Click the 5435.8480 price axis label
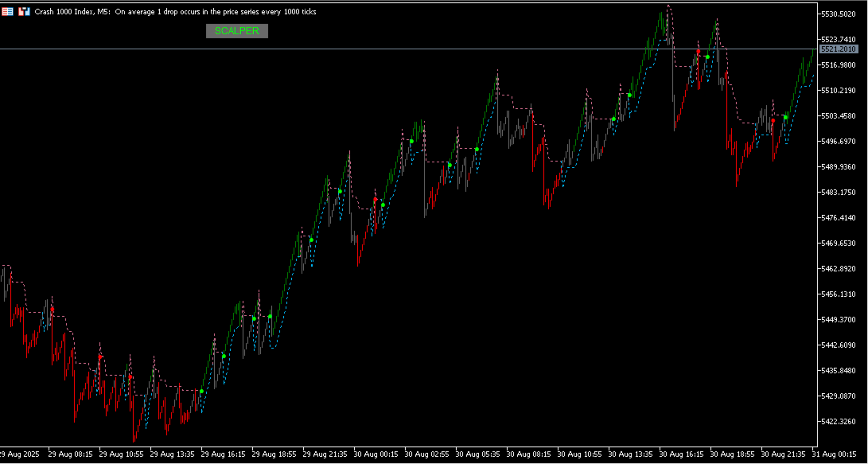This screenshot has width=868, height=464. (x=838, y=370)
